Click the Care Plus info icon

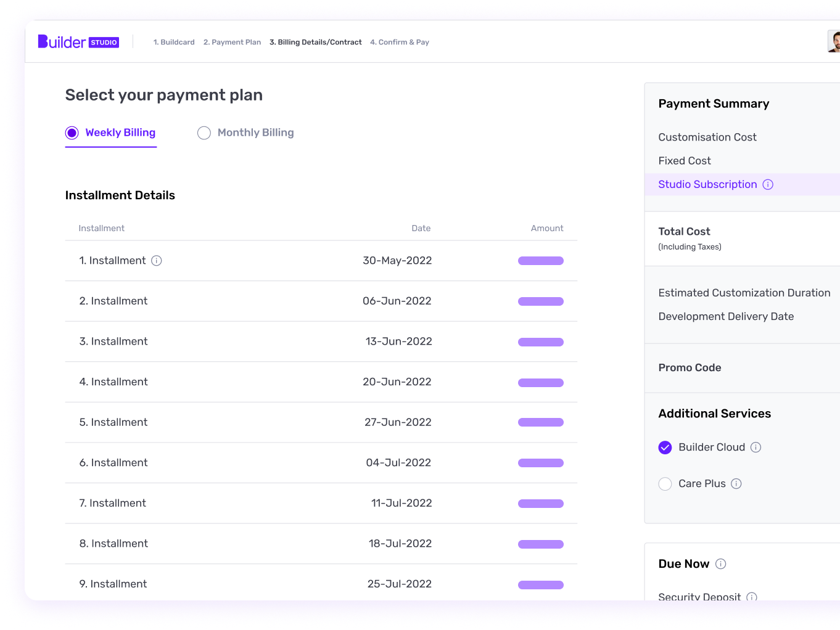736,484
